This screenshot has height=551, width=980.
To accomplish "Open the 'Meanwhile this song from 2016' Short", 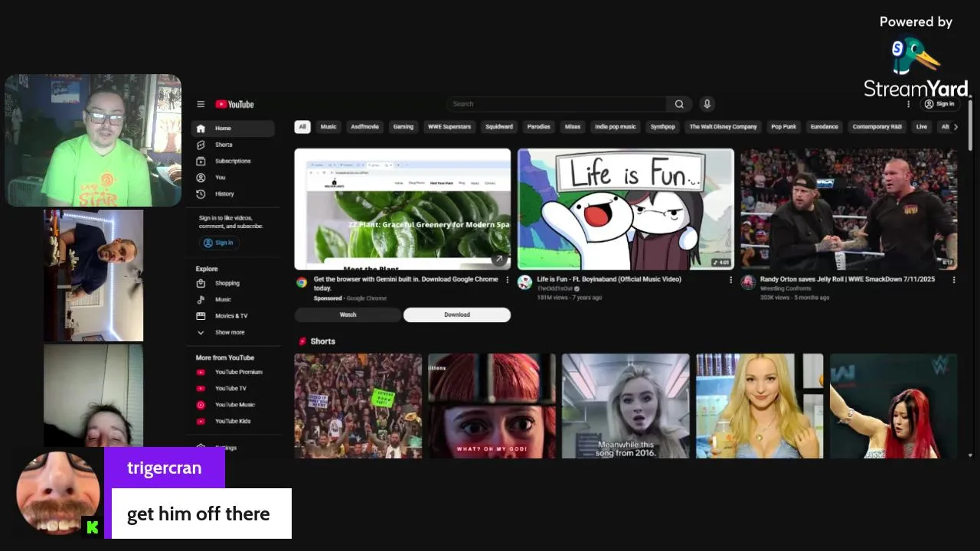I will (x=626, y=406).
